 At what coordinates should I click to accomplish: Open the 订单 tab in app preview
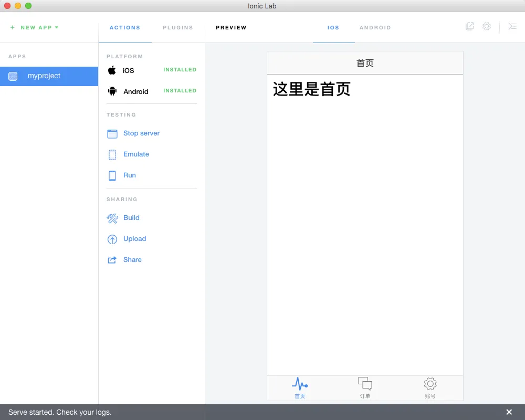(365, 388)
